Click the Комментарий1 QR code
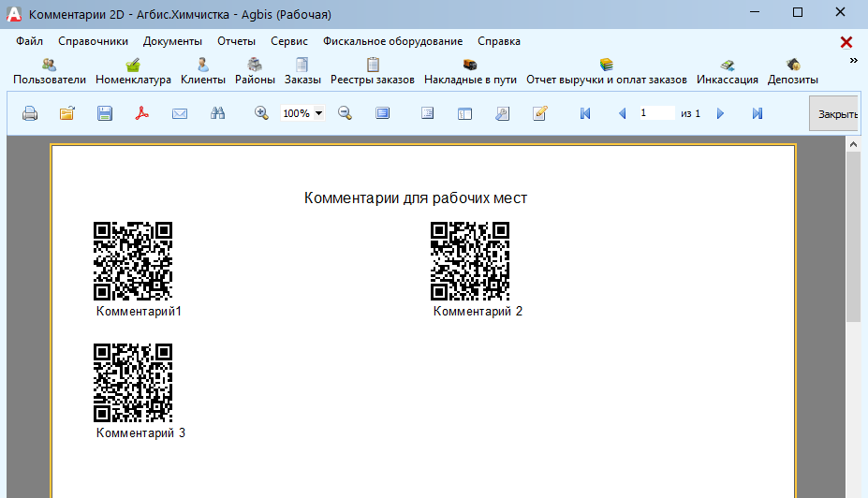Image resolution: width=868 pixels, height=498 pixels. 133,261
